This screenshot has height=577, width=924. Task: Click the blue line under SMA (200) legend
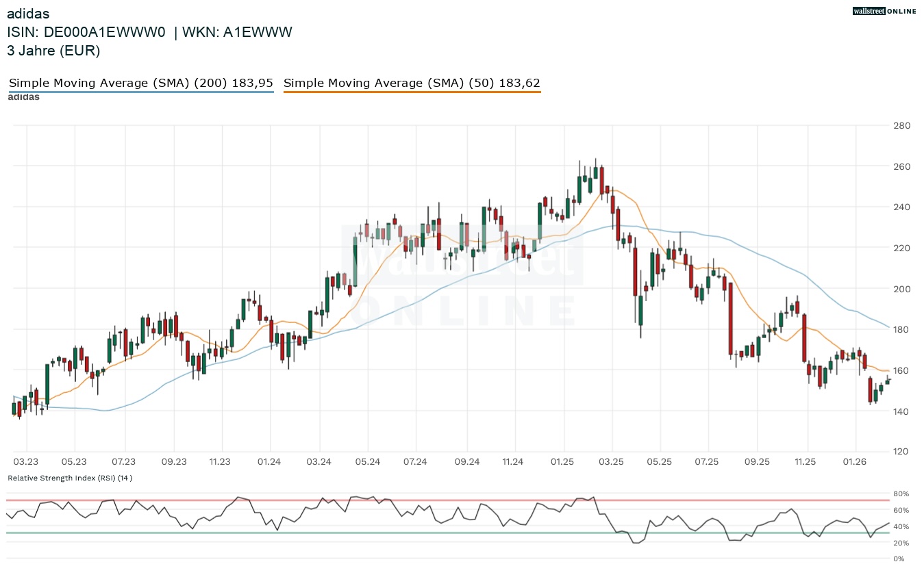tap(140, 92)
